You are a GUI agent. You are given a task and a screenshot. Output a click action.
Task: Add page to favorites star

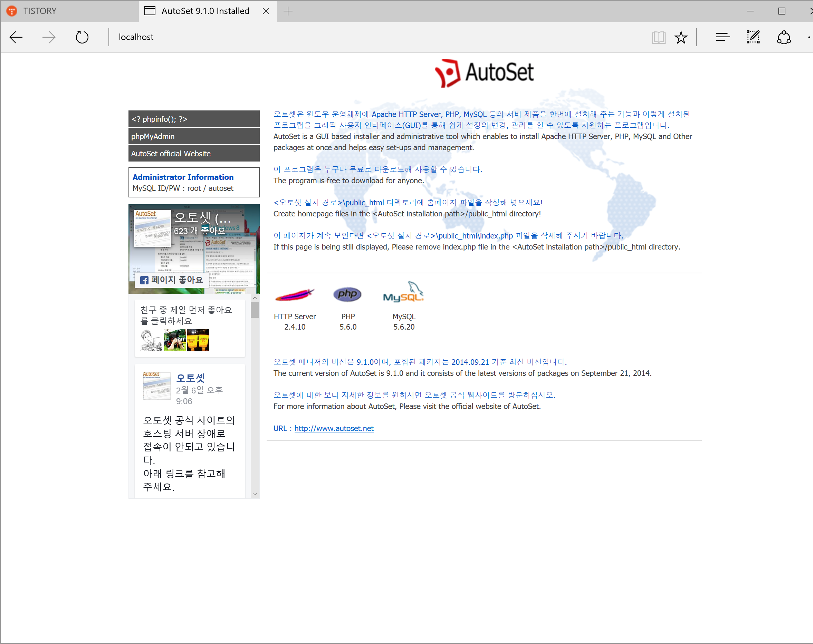click(x=681, y=37)
